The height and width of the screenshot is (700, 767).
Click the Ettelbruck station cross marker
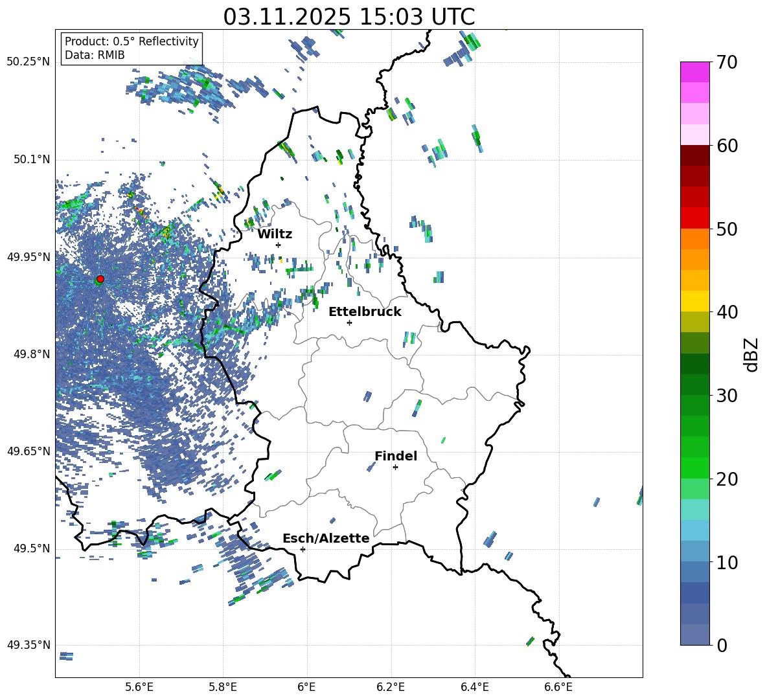coord(349,322)
